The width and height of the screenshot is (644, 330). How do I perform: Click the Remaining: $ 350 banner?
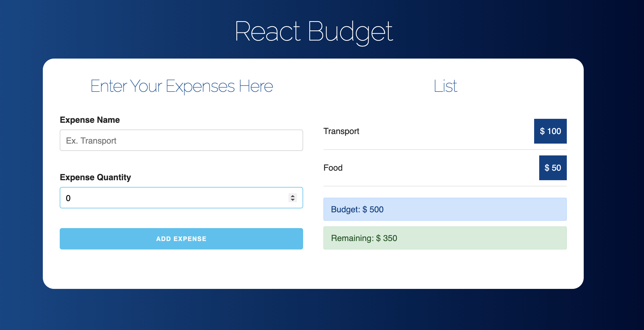point(445,238)
